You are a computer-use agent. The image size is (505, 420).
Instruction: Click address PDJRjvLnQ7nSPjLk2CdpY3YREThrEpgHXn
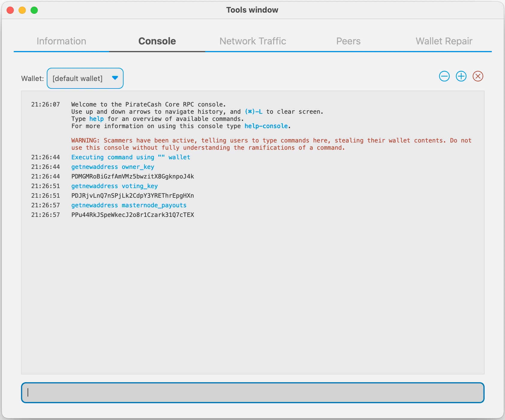(133, 196)
